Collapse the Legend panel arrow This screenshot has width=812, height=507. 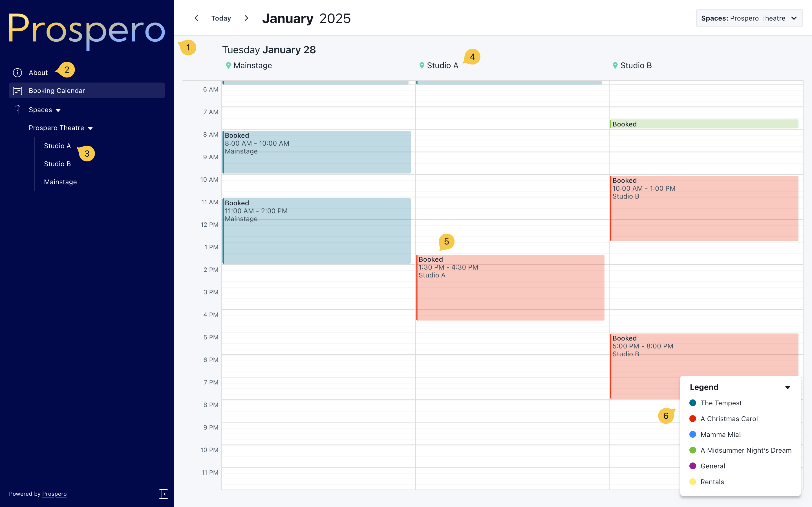[787, 387]
